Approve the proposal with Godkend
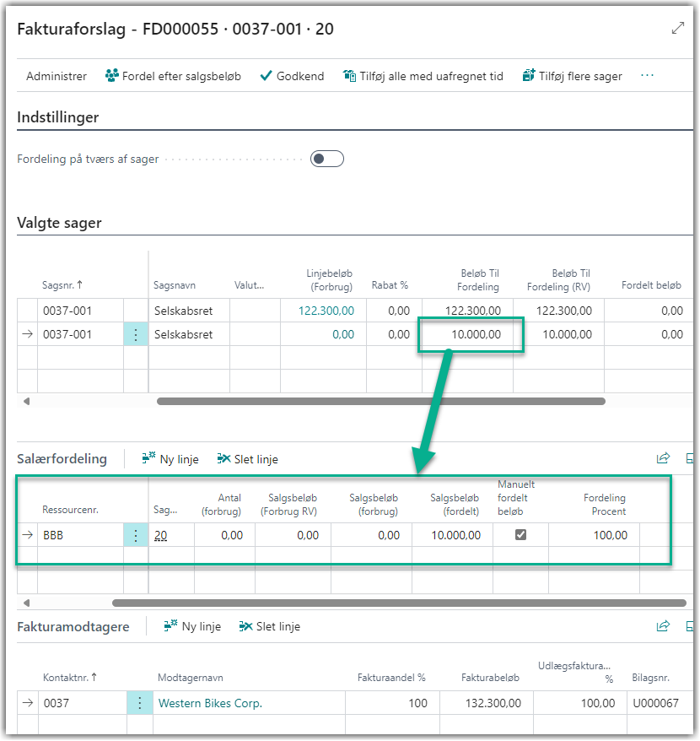Image resolution: width=700 pixels, height=741 pixels. coord(292,76)
